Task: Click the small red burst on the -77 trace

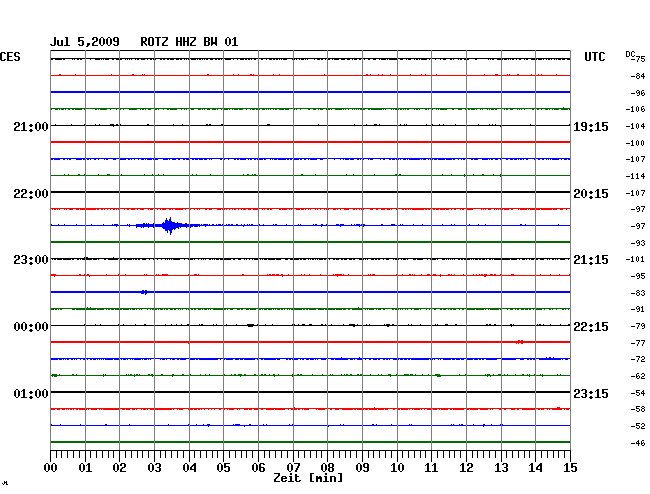Action: (520, 342)
